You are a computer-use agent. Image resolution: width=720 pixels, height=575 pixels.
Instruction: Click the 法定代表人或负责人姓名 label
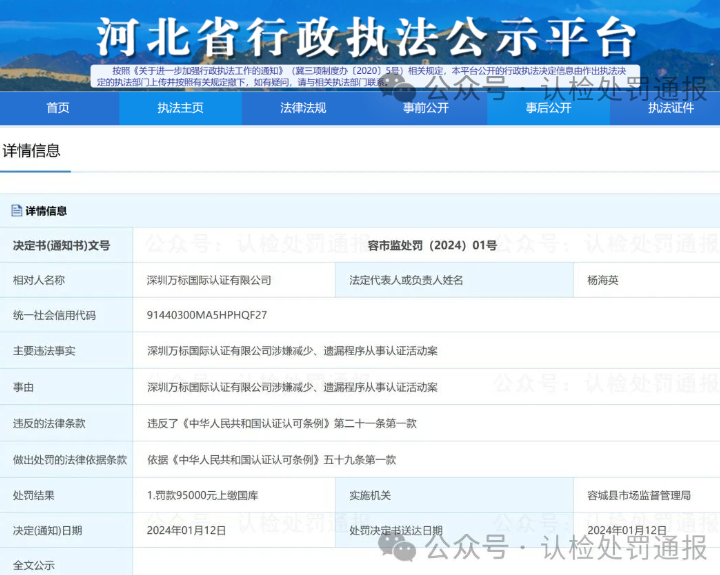pyautogui.click(x=406, y=280)
